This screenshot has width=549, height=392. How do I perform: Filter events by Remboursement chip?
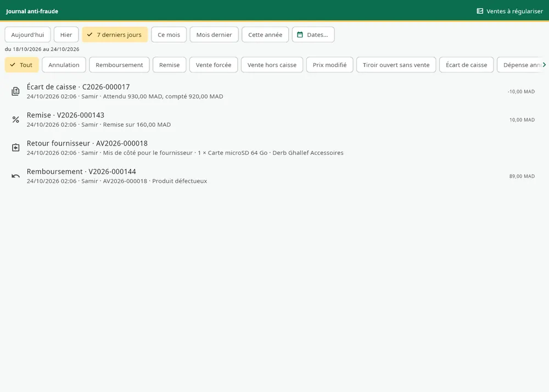[119, 65]
